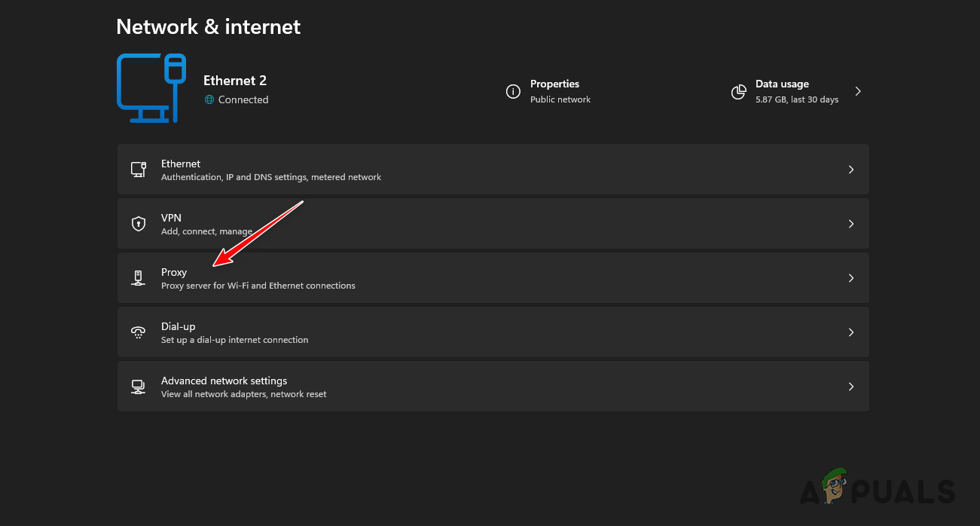Click the Connected status text
Image resolution: width=980 pixels, height=526 pixels.
click(x=243, y=99)
